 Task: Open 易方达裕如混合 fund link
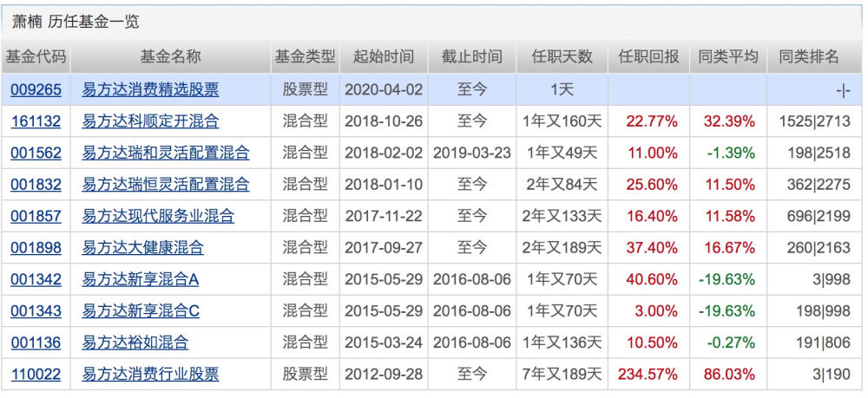pyautogui.click(x=135, y=343)
